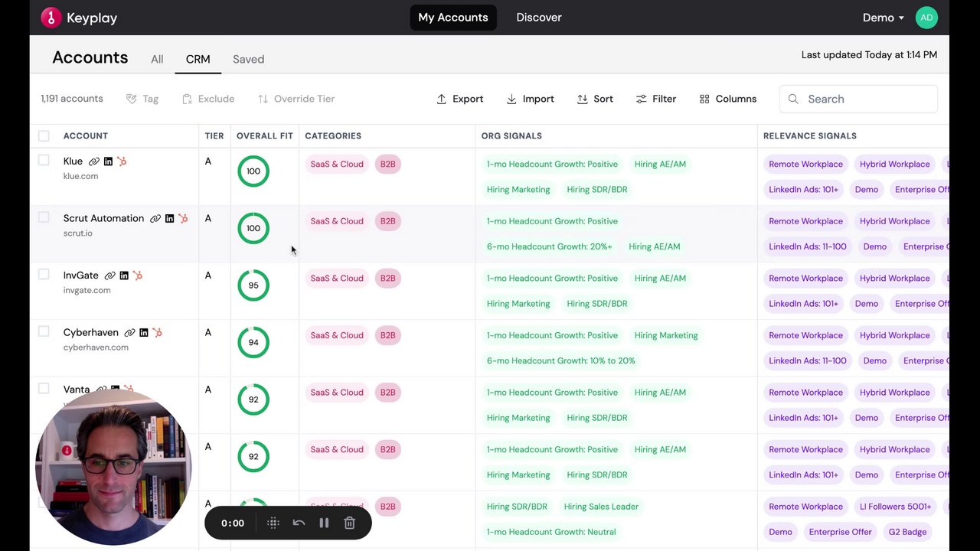Focus the Search input field
The width and height of the screenshot is (980, 551).
tap(858, 99)
